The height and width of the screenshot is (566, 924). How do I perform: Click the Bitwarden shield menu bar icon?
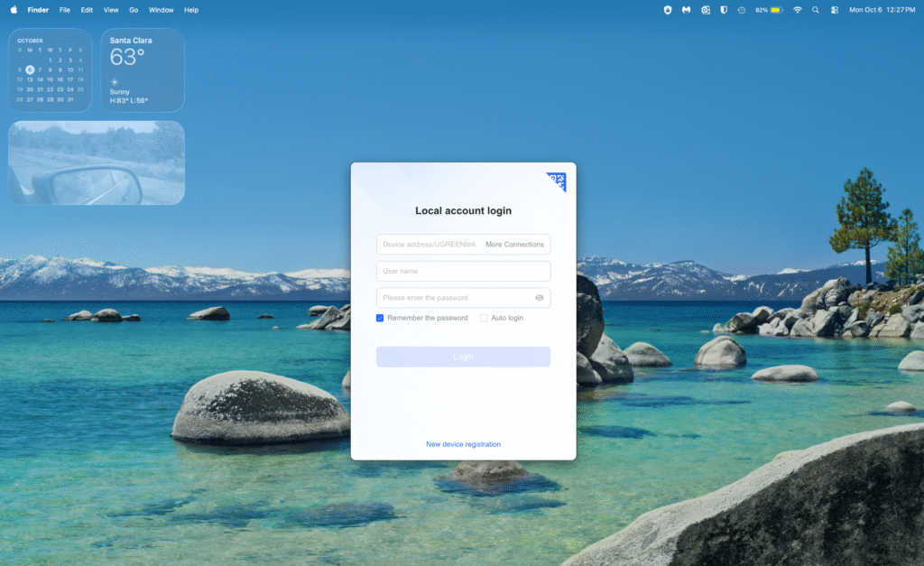(723, 10)
